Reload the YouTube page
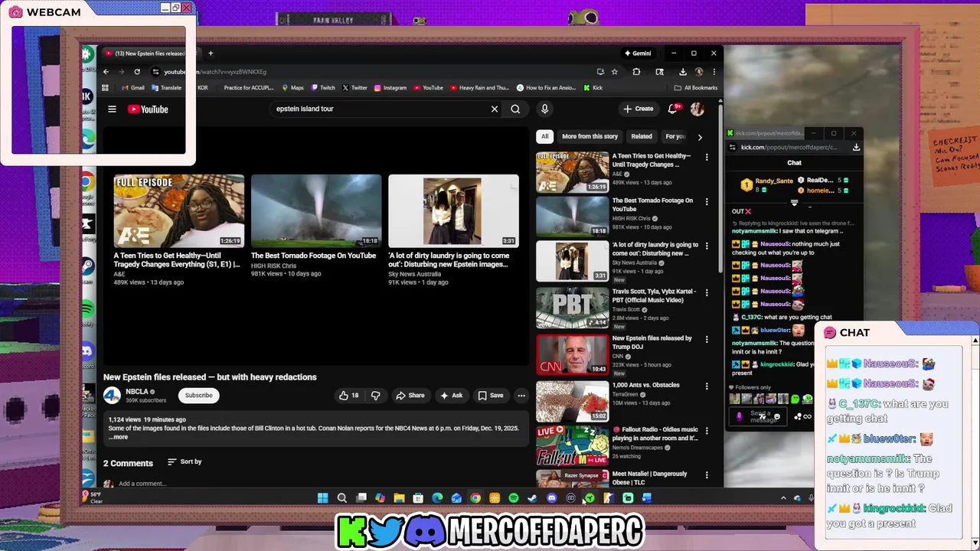 [137, 72]
